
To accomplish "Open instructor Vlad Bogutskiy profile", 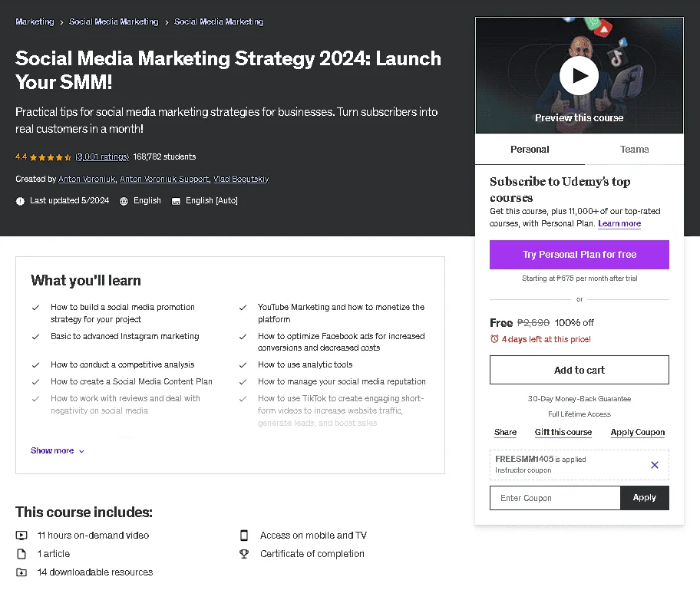I will coord(241,179).
